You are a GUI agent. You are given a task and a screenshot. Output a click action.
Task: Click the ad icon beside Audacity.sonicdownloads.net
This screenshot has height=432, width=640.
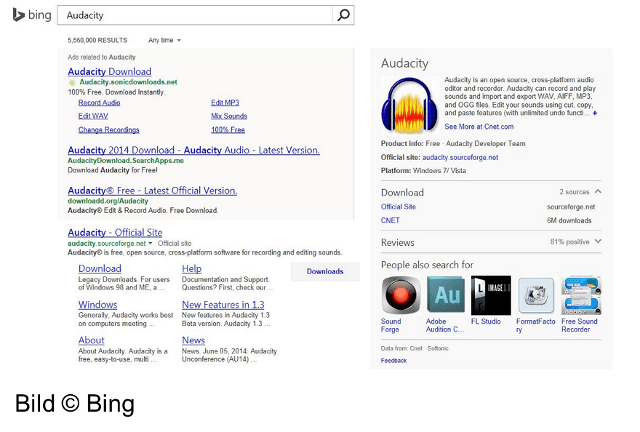click(72, 82)
